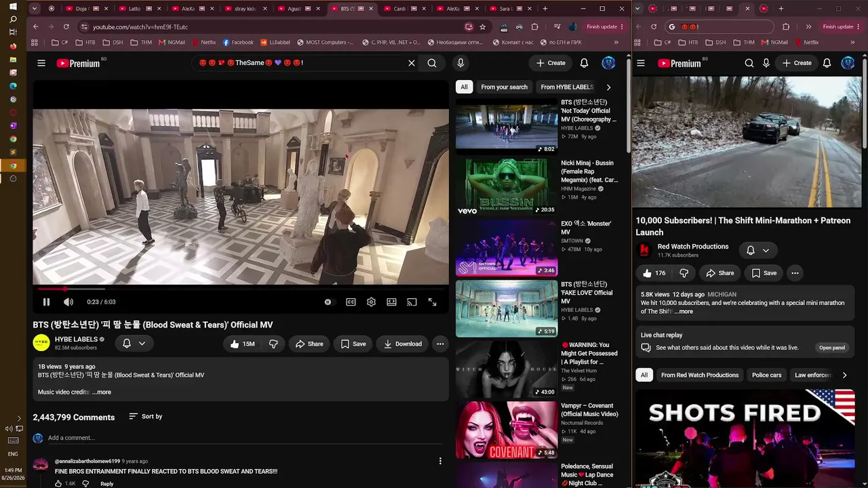Open more actions menu under the BTS video
Viewport: 868px width, 488px height.
[x=440, y=344]
